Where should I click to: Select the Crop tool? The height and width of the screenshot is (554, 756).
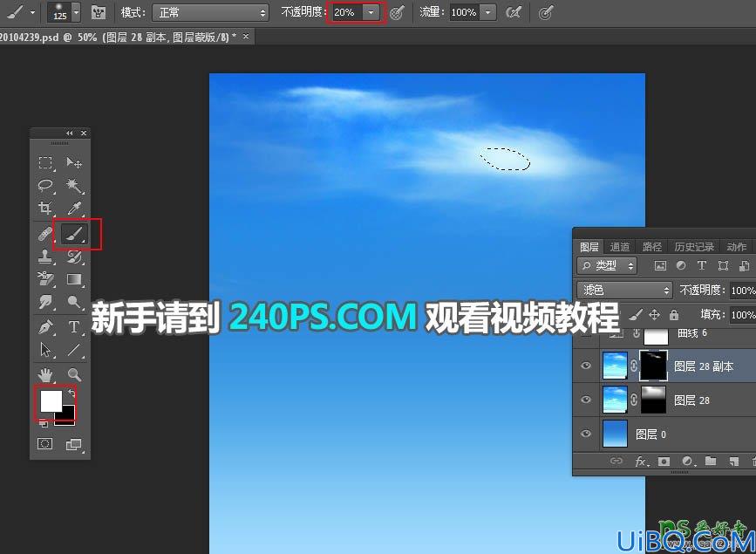(x=45, y=208)
